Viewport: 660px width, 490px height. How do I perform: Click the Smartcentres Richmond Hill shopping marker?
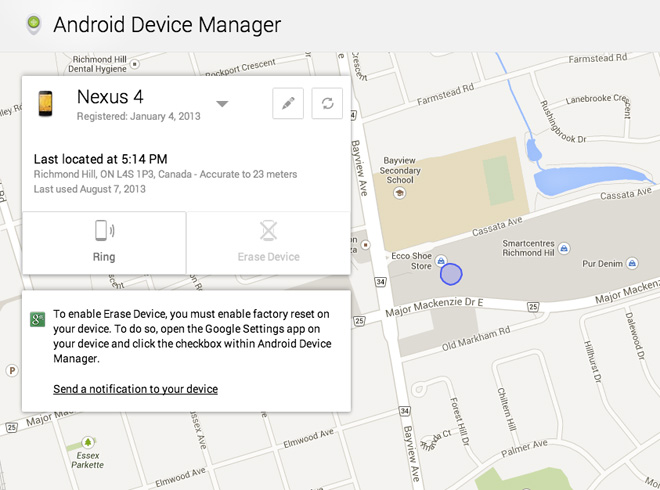tap(564, 248)
